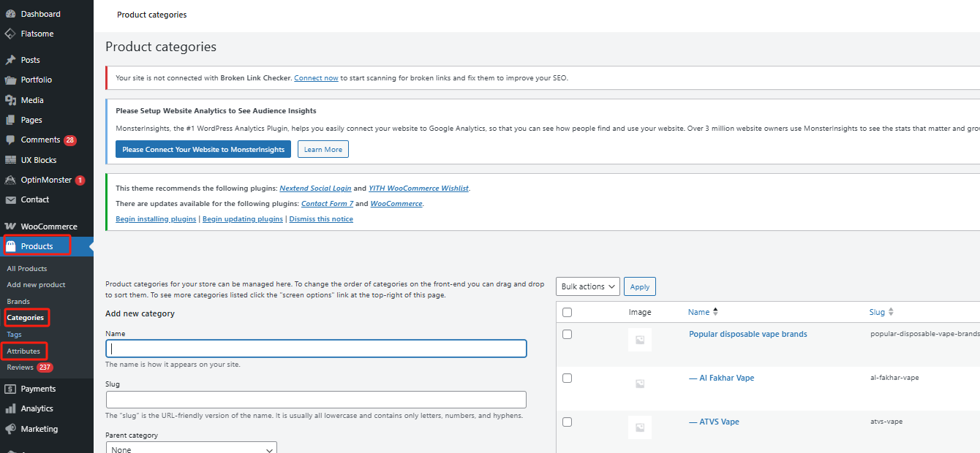980x453 pixels.
Task: Sort categories by the Slug column arrows
Action: [891, 312]
